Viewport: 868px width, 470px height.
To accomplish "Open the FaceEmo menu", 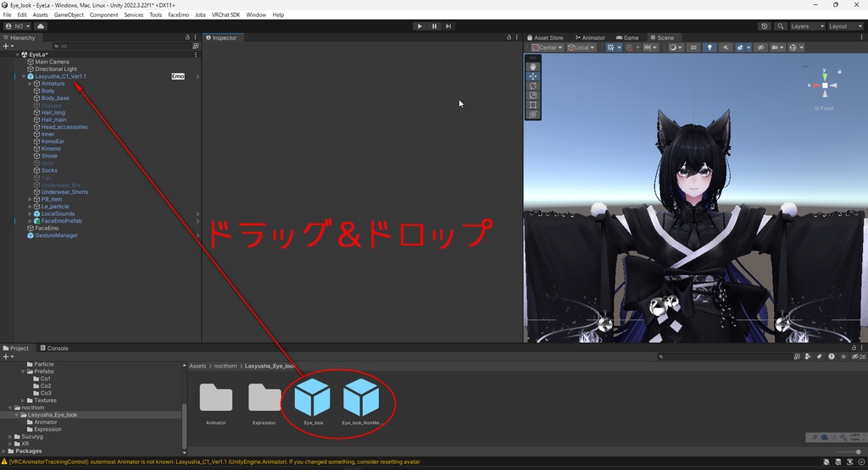I will click(x=178, y=15).
